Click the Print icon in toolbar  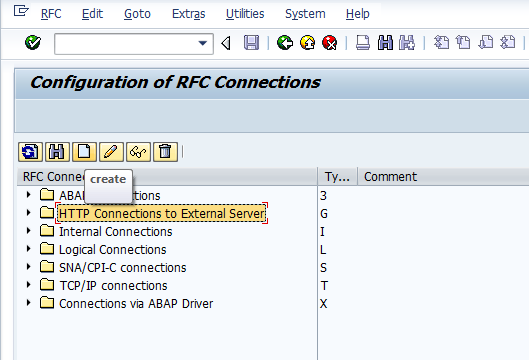click(363, 43)
